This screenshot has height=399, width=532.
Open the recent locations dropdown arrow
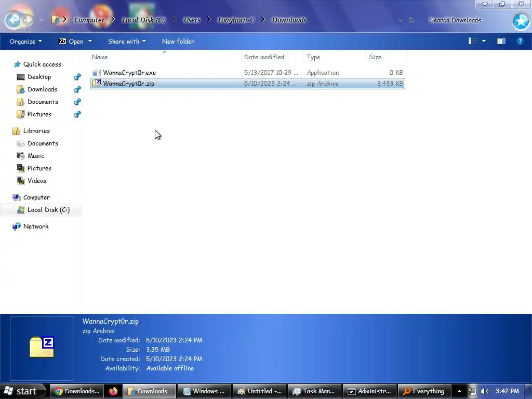42,20
